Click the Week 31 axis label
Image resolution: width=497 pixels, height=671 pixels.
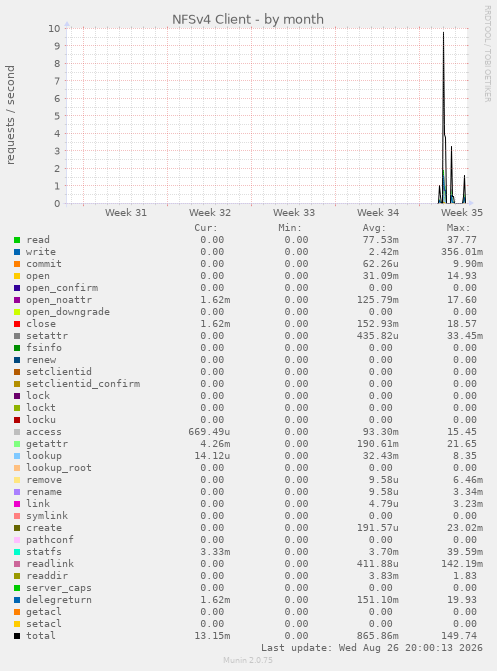(126, 212)
